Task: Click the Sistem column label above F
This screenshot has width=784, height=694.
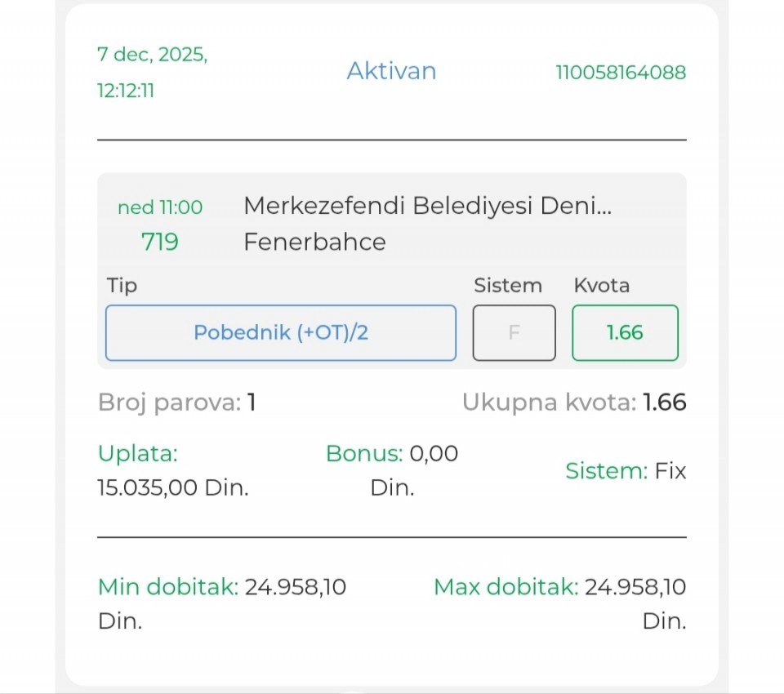Action: pos(507,286)
